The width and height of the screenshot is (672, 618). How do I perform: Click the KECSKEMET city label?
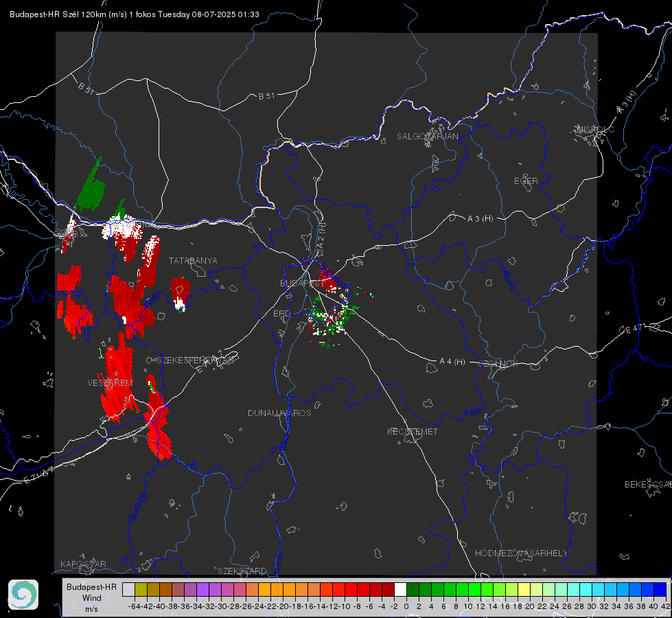[x=413, y=432]
